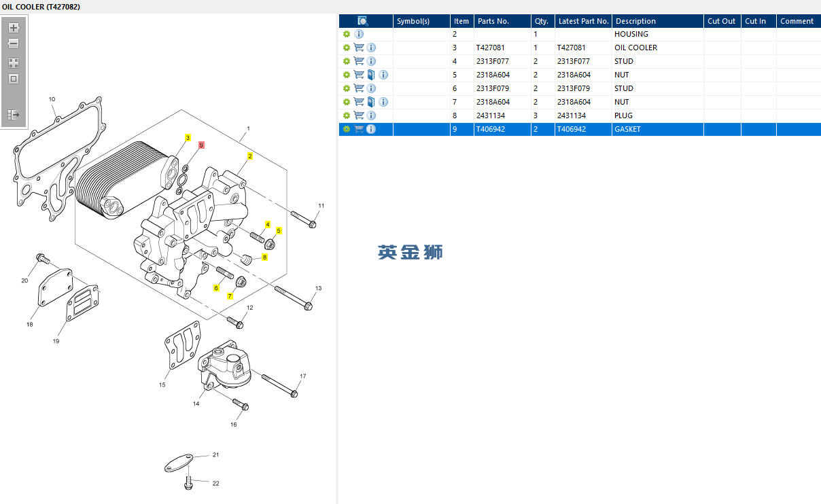This screenshot has height=504, width=821.
Task: Add OIL COOLER T427081 to cart
Action: click(x=359, y=48)
